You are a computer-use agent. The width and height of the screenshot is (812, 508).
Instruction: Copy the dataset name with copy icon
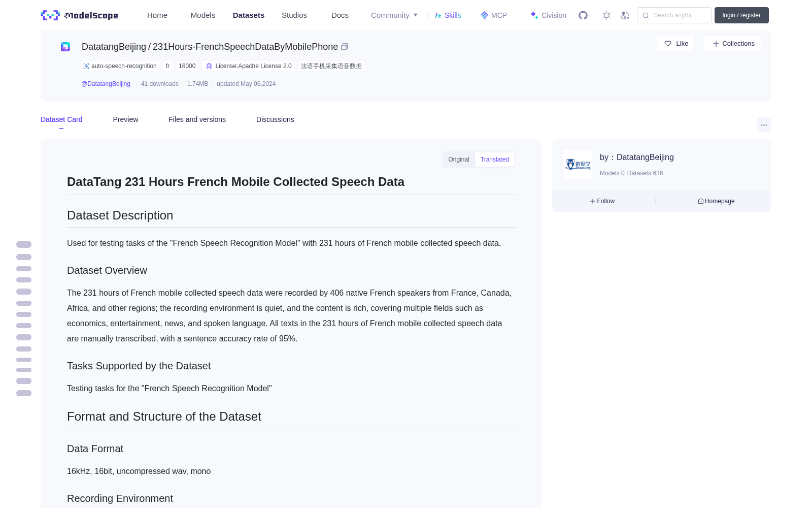click(345, 47)
